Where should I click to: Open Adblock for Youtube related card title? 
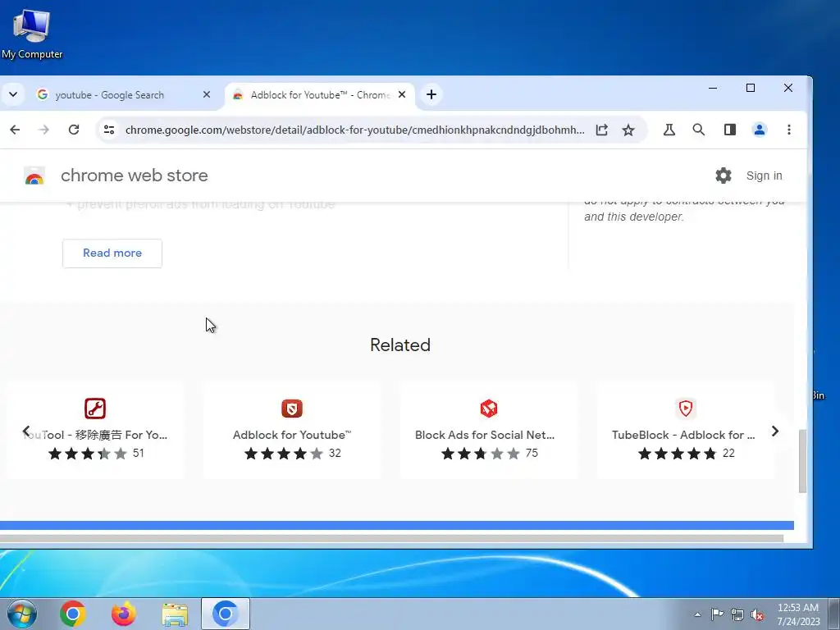292,435
